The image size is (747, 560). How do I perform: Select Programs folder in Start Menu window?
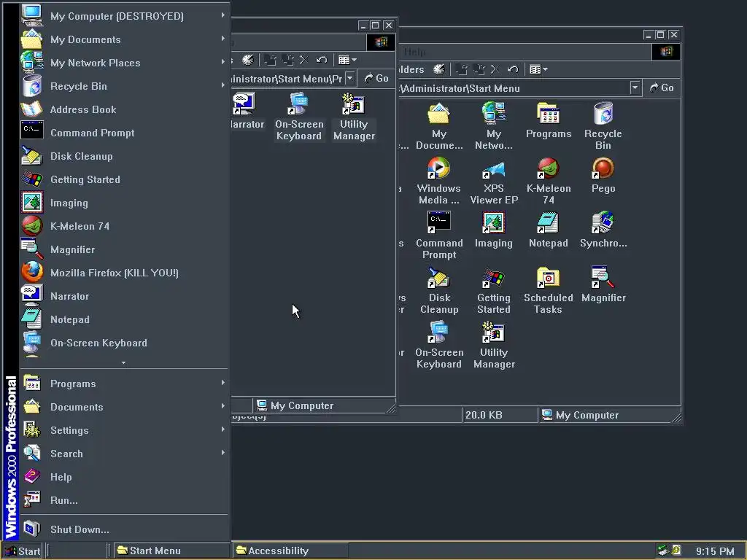pos(549,121)
